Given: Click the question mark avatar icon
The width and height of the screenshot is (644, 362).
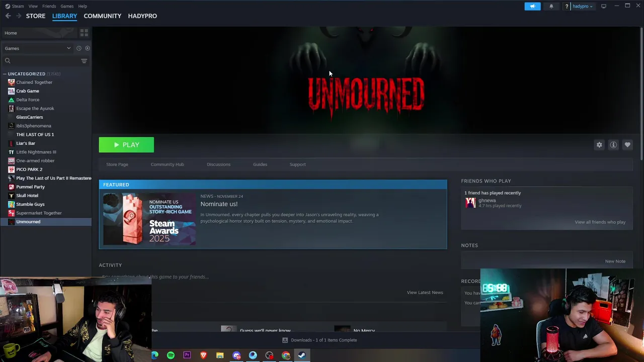Looking at the screenshot, I should point(567,6).
